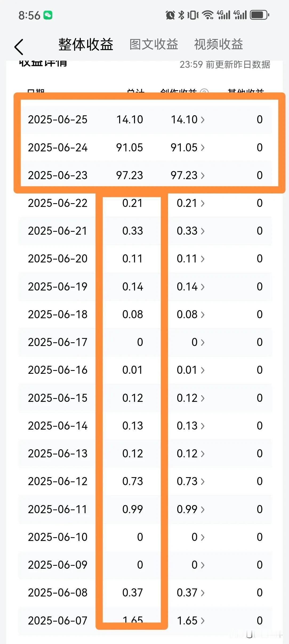Screen dimensions: 289x644
Task: Tap the vibrate mode status icon
Action: pyautogui.click(x=193, y=15)
